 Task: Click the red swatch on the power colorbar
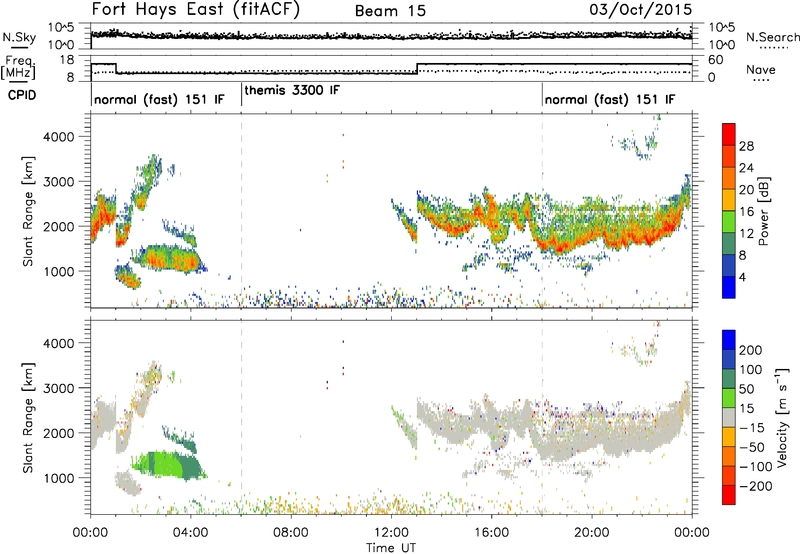tap(729, 135)
